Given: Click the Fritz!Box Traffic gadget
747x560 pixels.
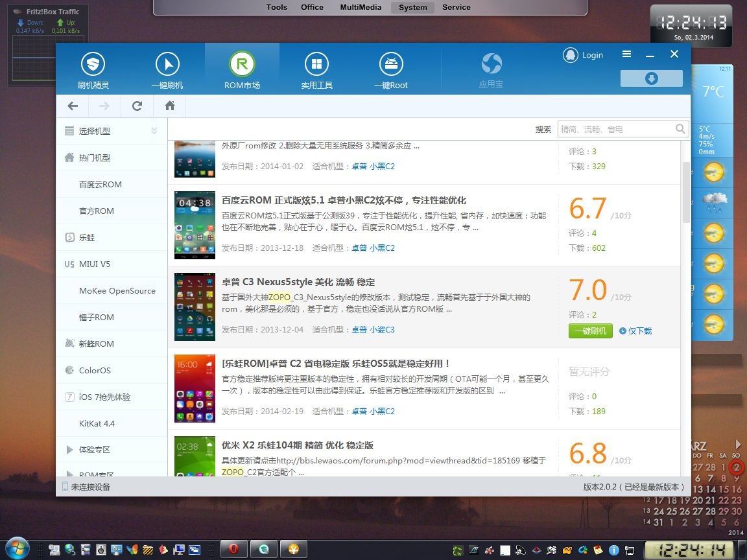Looking at the screenshot, I should tap(47, 45).
